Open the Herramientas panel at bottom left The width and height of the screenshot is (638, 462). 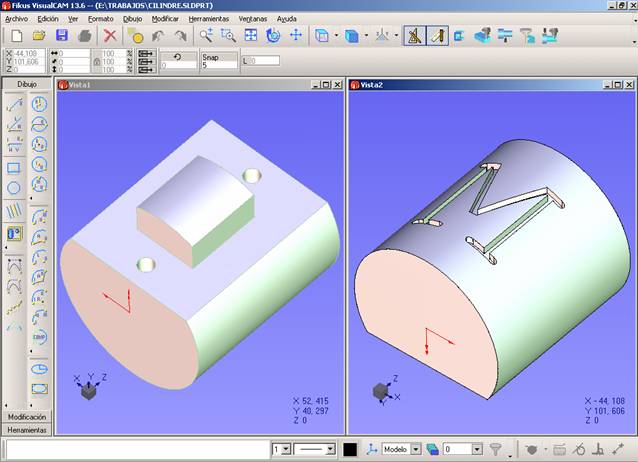27,429
